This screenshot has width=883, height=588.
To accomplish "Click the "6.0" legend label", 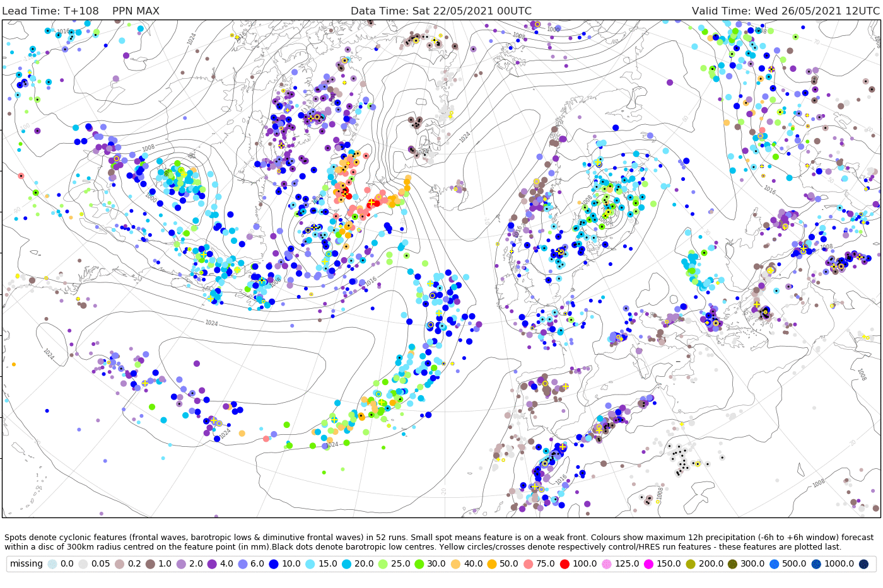I will point(258,564).
